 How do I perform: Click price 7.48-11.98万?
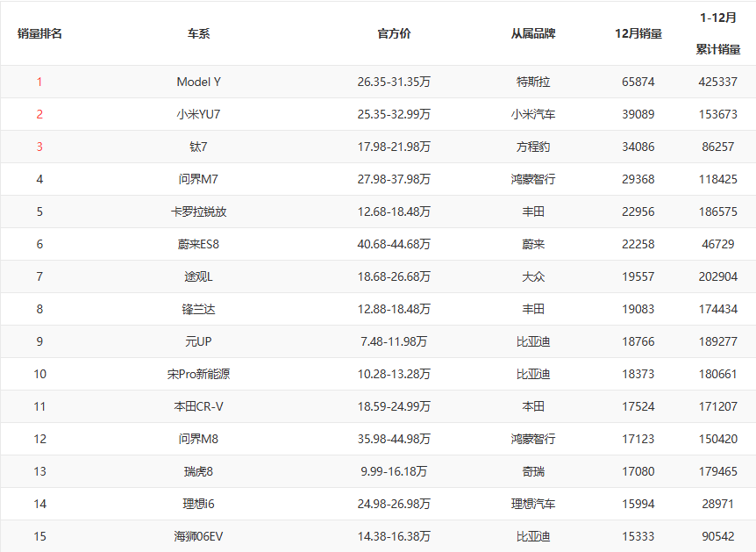pyautogui.click(x=394, y=341)
